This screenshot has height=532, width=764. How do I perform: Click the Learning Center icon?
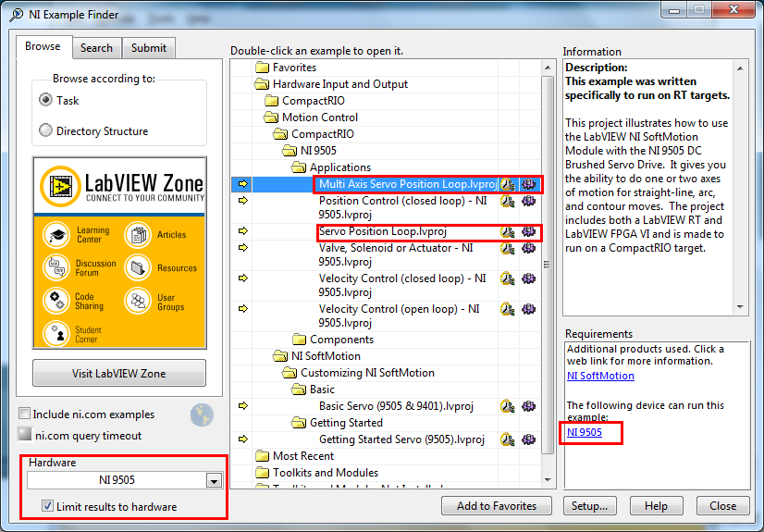[x=57, y=234]
